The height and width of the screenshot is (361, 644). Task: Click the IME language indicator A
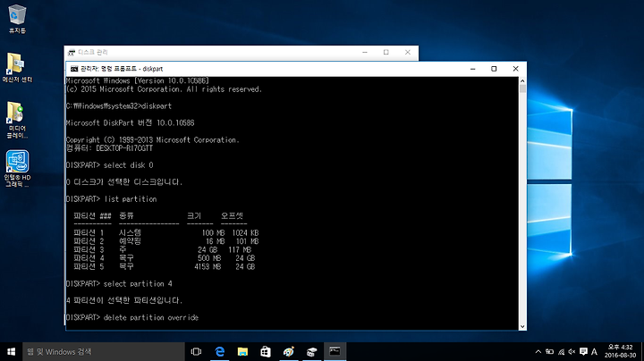(594, 351)
